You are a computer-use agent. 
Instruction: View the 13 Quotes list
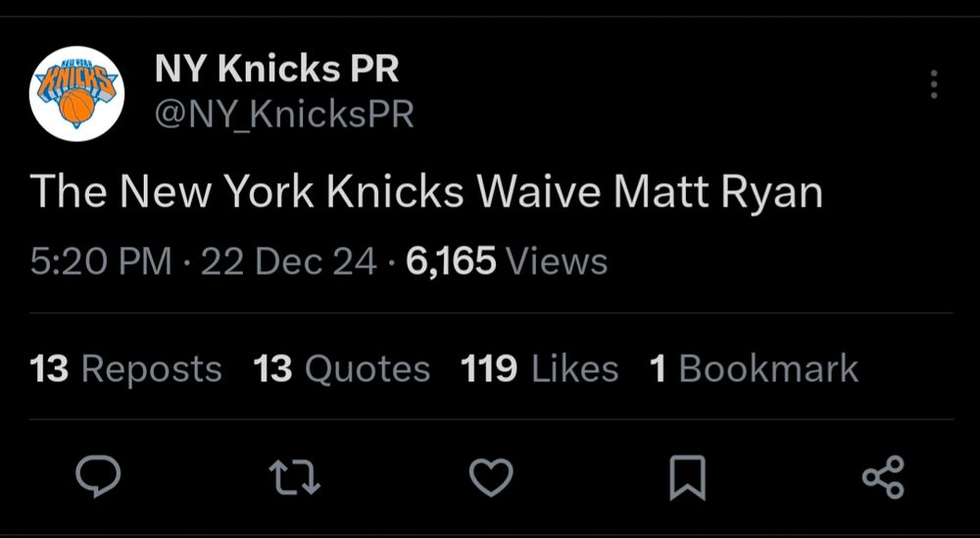pyautogui.click(x=341, y=369)
